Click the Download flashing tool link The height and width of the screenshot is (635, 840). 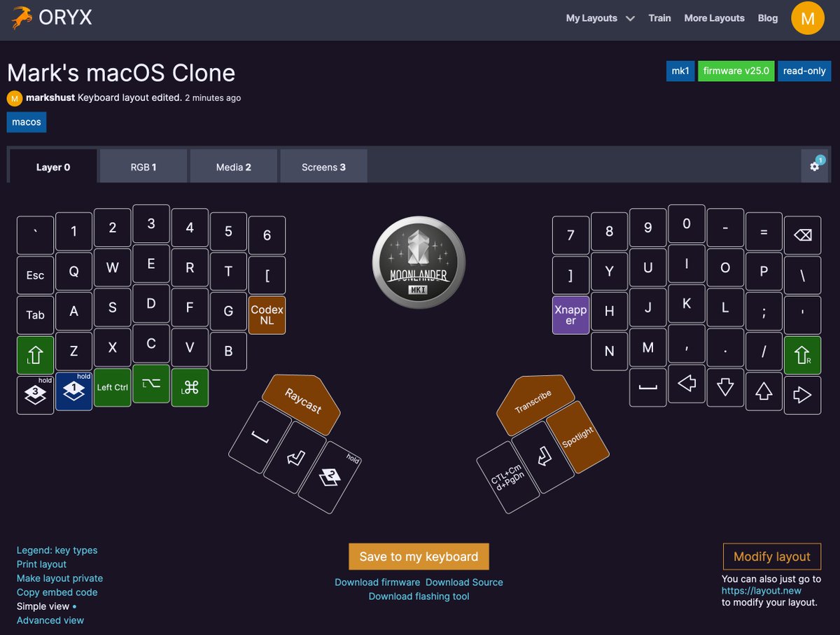[x=419, y=596]
